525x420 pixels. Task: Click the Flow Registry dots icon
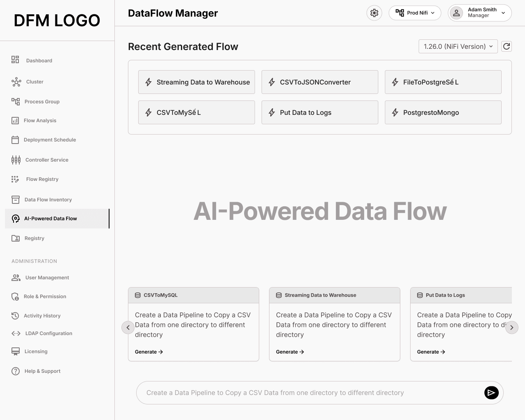click(15, 179)
